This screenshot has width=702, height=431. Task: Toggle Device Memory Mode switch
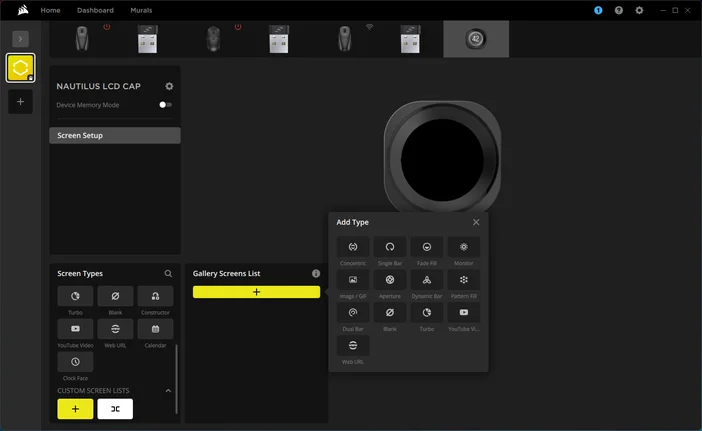(165, 105)
